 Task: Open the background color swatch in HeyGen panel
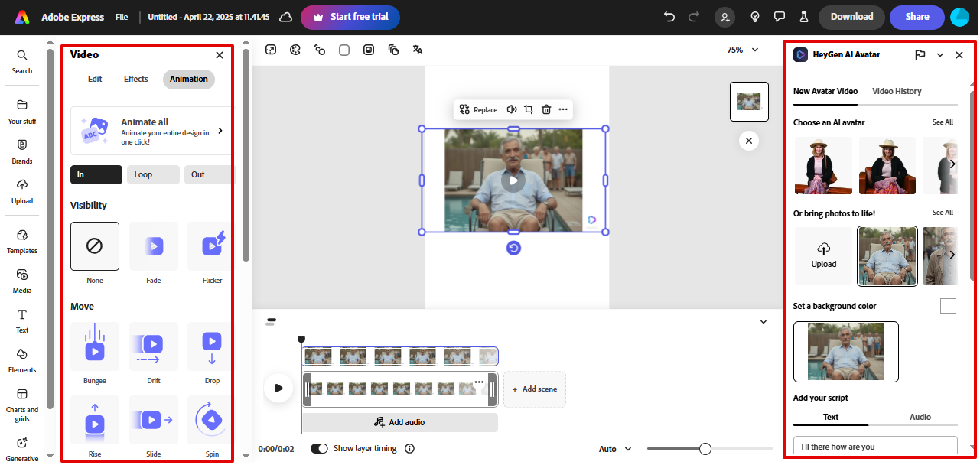(x=948, y=305)
